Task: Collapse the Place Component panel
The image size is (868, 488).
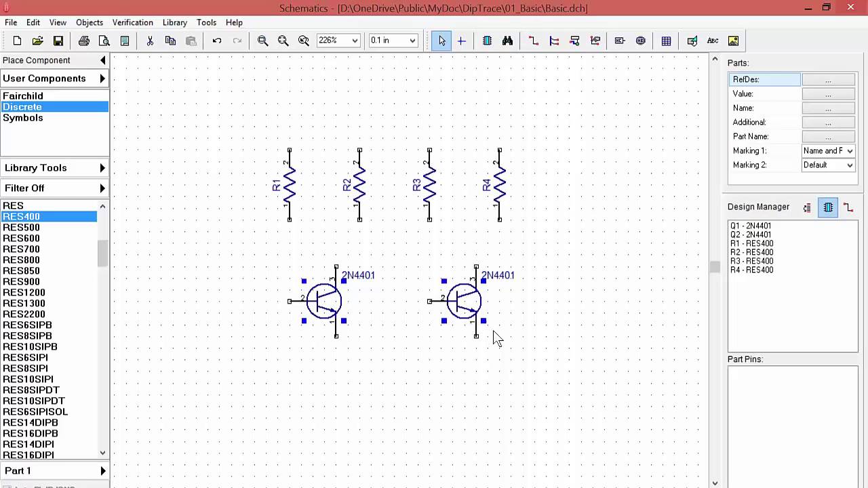Action: pos(102,60)
